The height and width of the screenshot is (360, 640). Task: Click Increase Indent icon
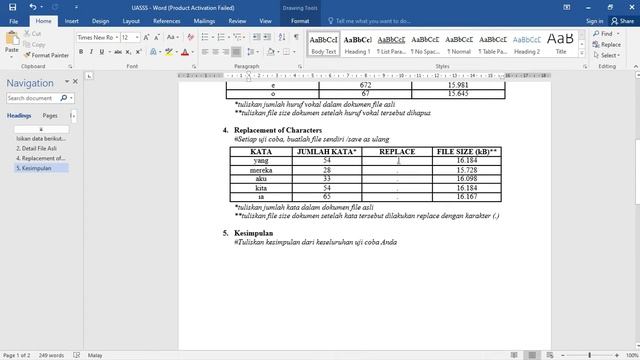tap(267, 38)
